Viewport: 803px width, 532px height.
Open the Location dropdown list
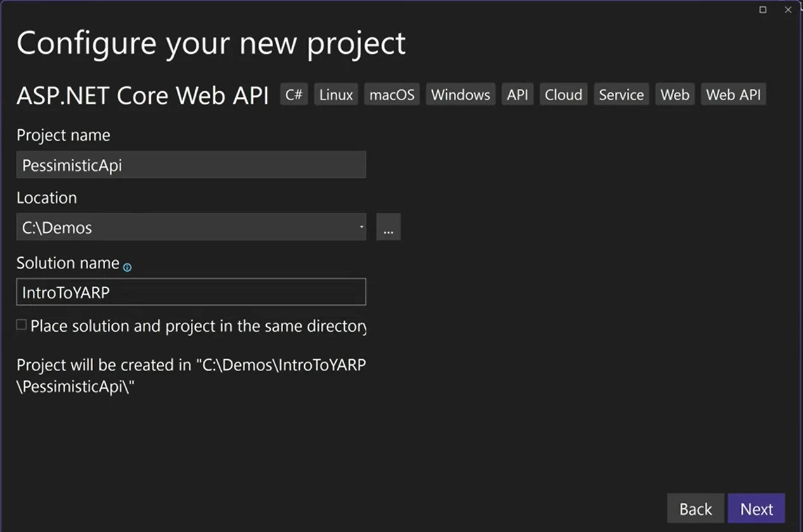point(361,227)
